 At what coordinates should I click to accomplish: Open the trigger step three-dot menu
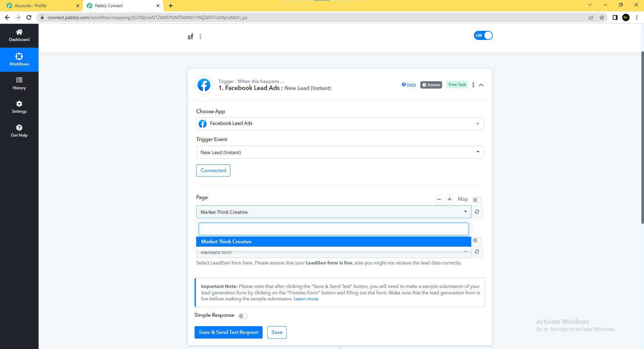point(473,85)
